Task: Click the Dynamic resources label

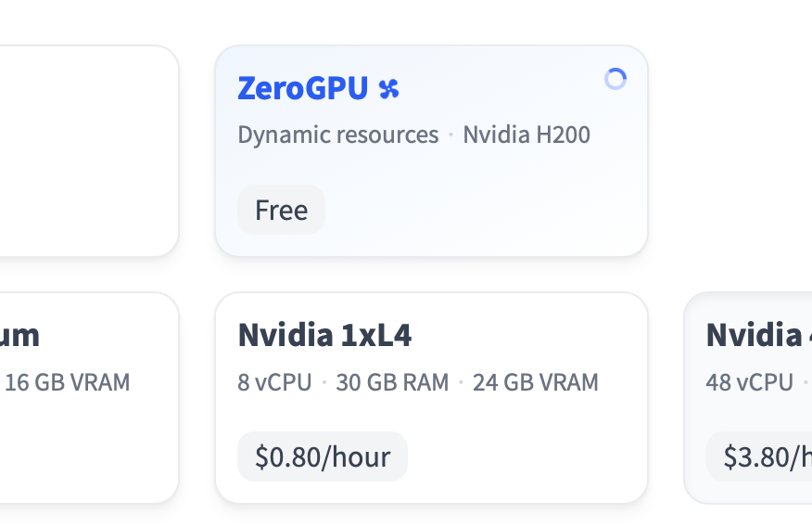Action: (x=337, y=135)
